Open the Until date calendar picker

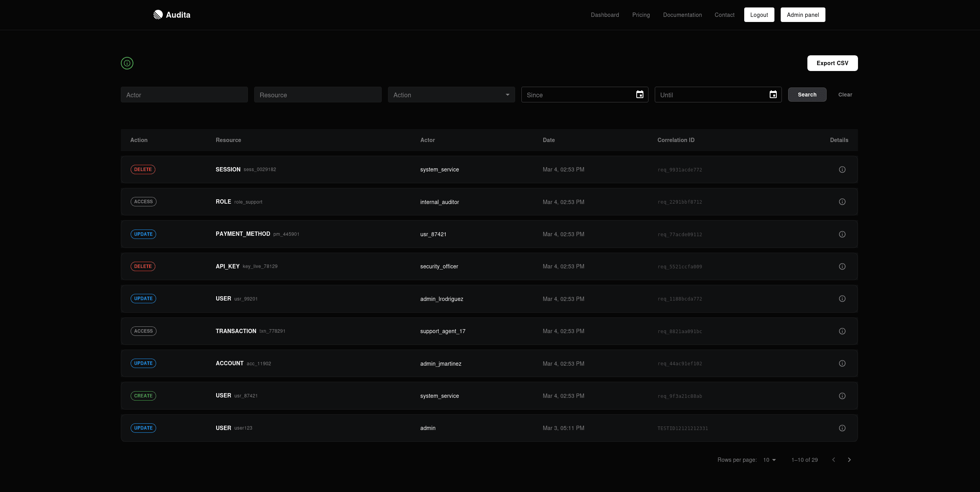pyautogui.click(x=772, y=94)
